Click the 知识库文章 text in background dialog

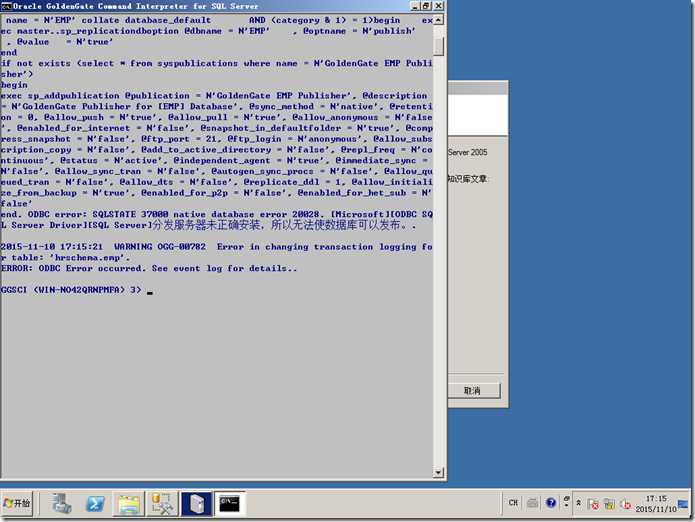click(x=467, y=179)
